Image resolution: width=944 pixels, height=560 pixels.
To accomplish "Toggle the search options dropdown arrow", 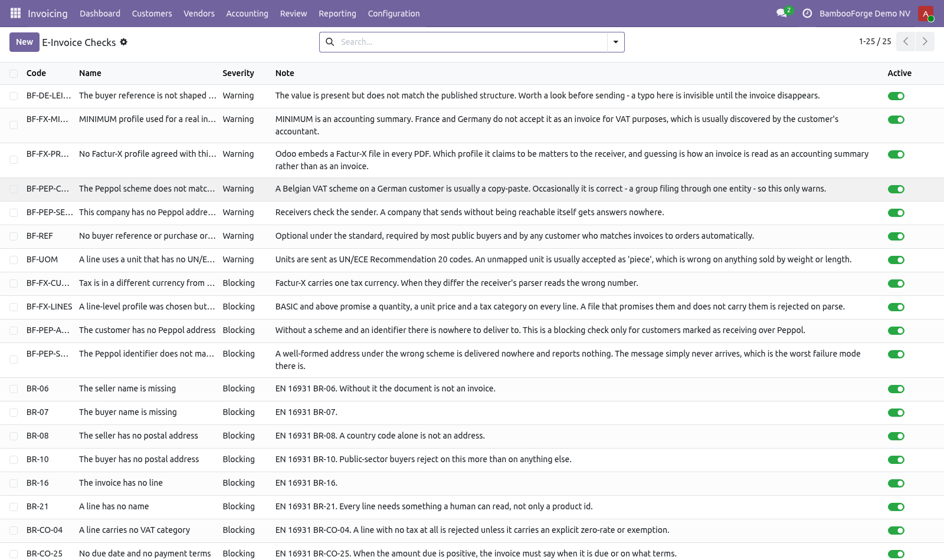I will [x=615, y=42].
